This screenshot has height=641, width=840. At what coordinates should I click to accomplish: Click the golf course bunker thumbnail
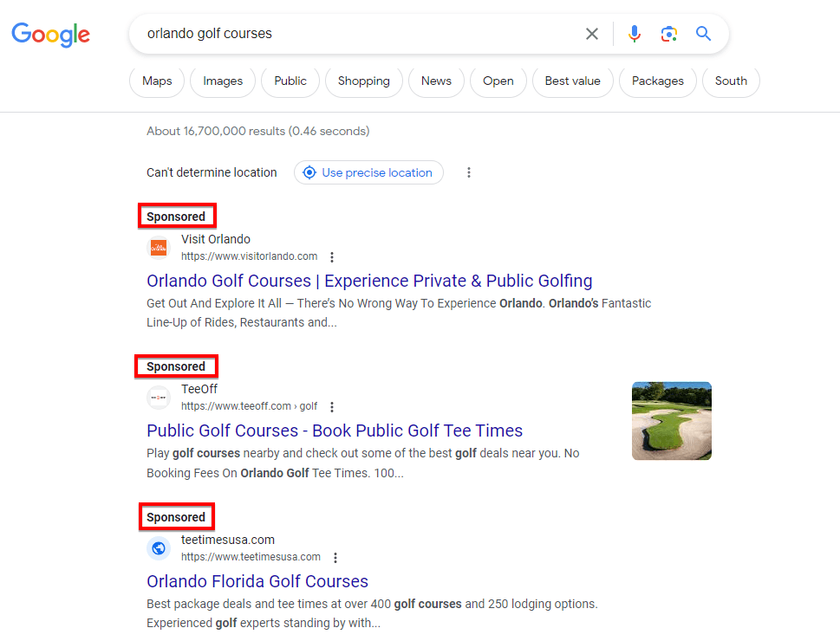[x=671, y=421]
